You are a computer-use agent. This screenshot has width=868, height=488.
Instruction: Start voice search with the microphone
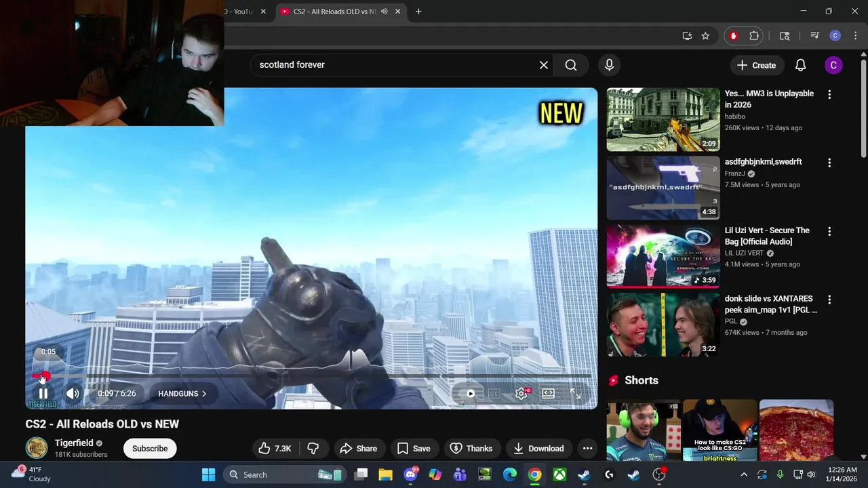click(609, 65)
